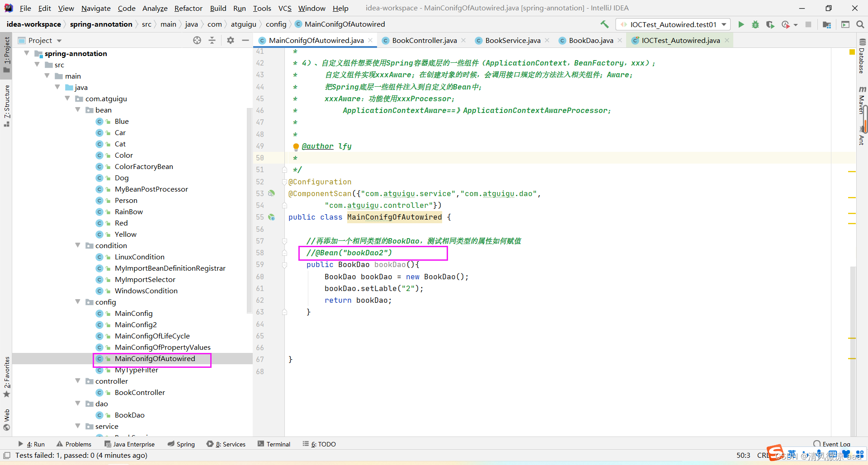The image size is (868, 465).
Task: Open the VCS menu
Action: (x=285, y=8)
